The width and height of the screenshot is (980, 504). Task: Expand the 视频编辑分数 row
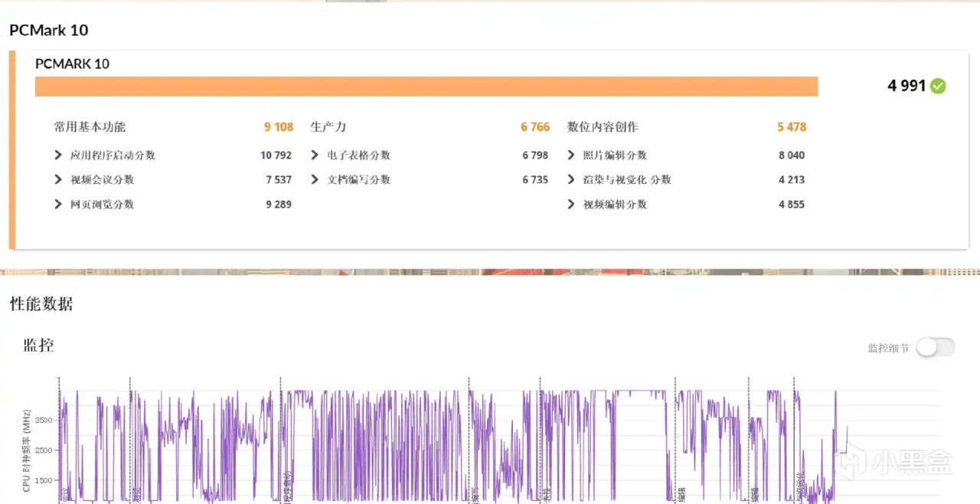click(x=571, y=205)
